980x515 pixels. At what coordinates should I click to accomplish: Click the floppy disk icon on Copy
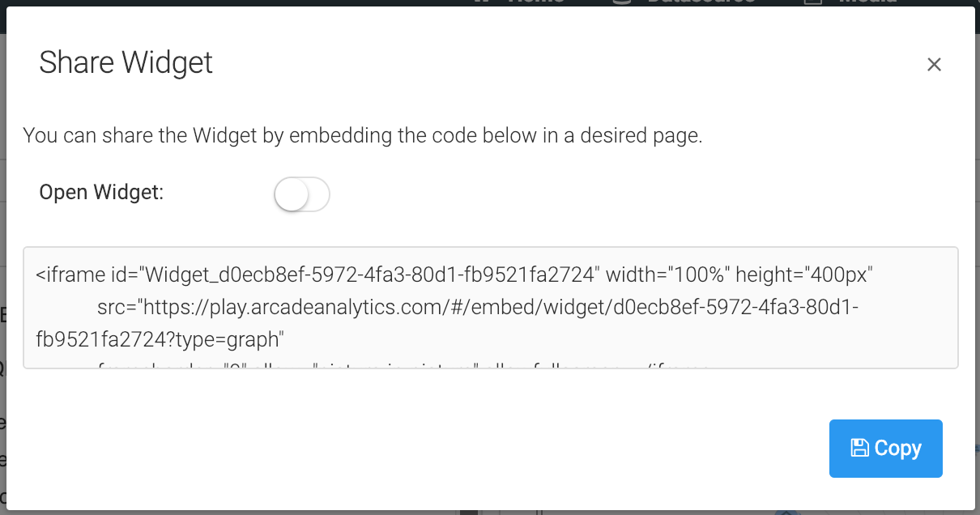[859, 448]
